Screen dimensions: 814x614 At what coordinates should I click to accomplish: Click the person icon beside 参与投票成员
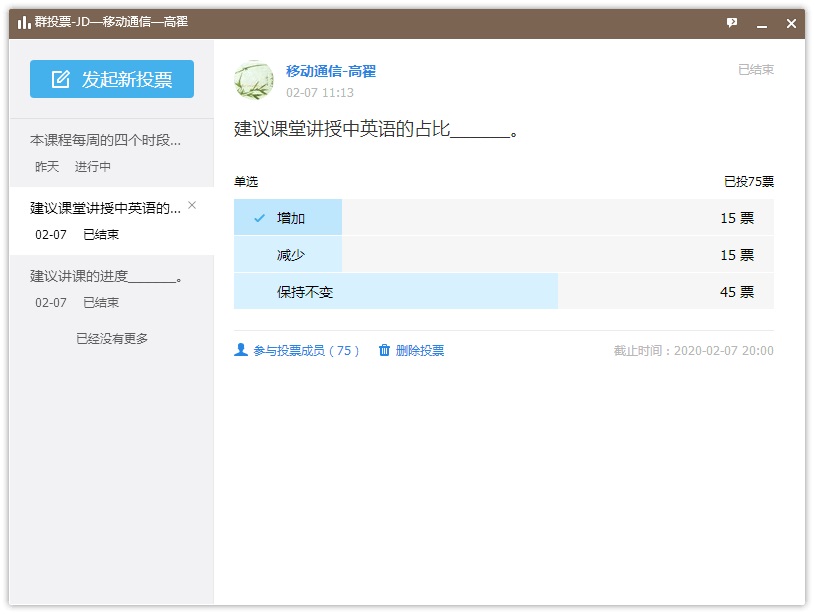(x=241, y=350)
